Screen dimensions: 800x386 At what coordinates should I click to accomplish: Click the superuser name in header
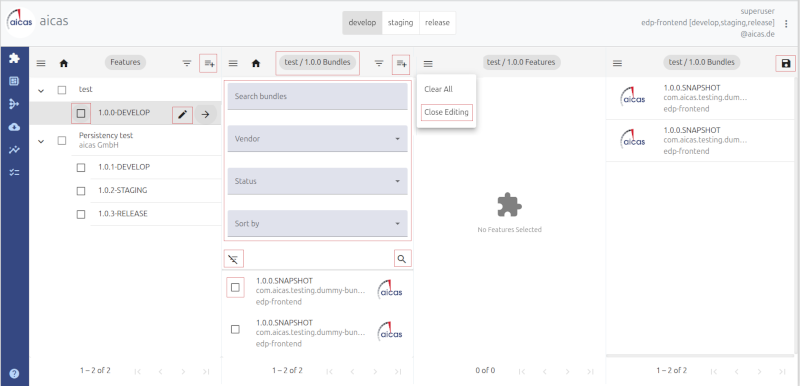(758, 11)
